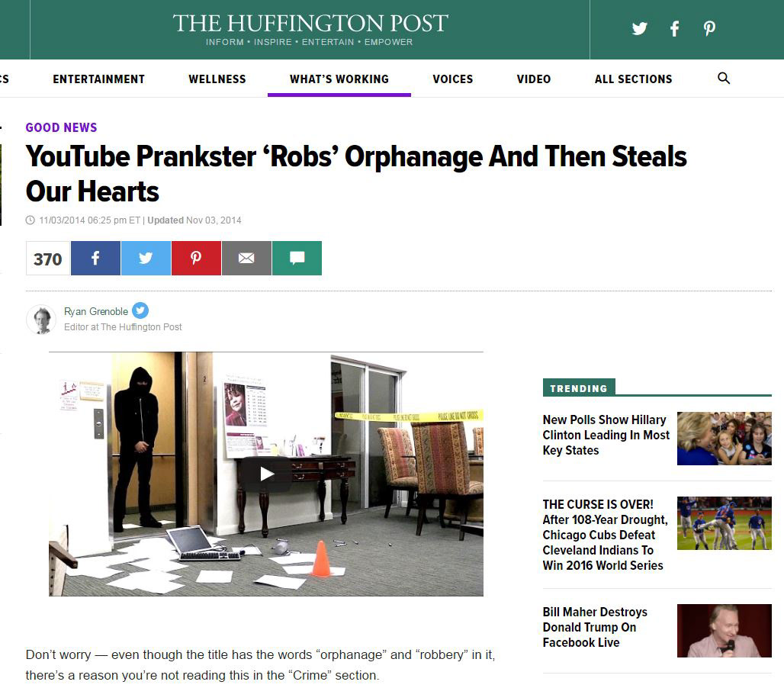Open Huffington Post's Facebook page in header
This screenshot has height=688, width=784.
[674, 28]
